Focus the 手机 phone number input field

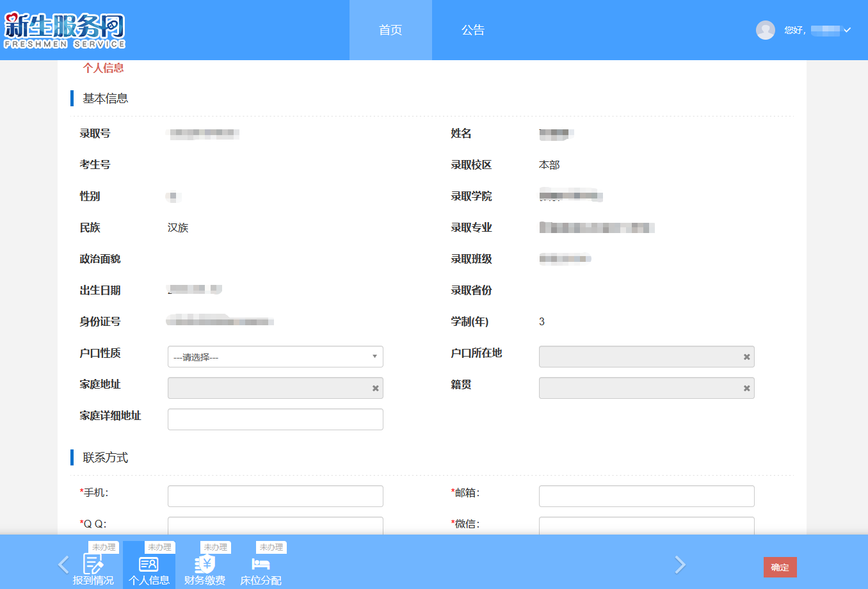(275, 496)
